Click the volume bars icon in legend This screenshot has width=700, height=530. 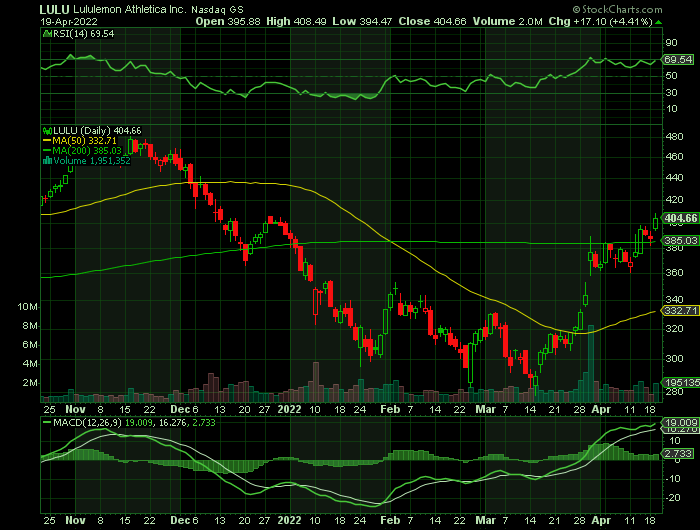pos(47,161)
